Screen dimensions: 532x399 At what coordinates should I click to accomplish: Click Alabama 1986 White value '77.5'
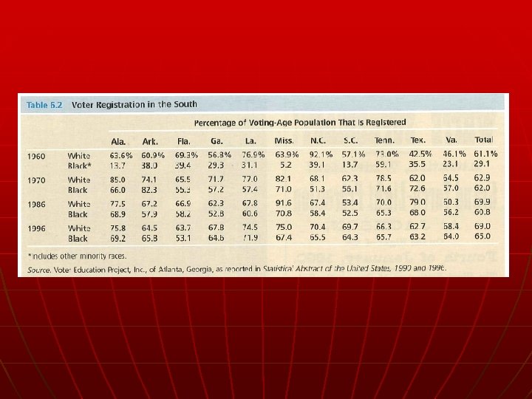click(117, 204)
